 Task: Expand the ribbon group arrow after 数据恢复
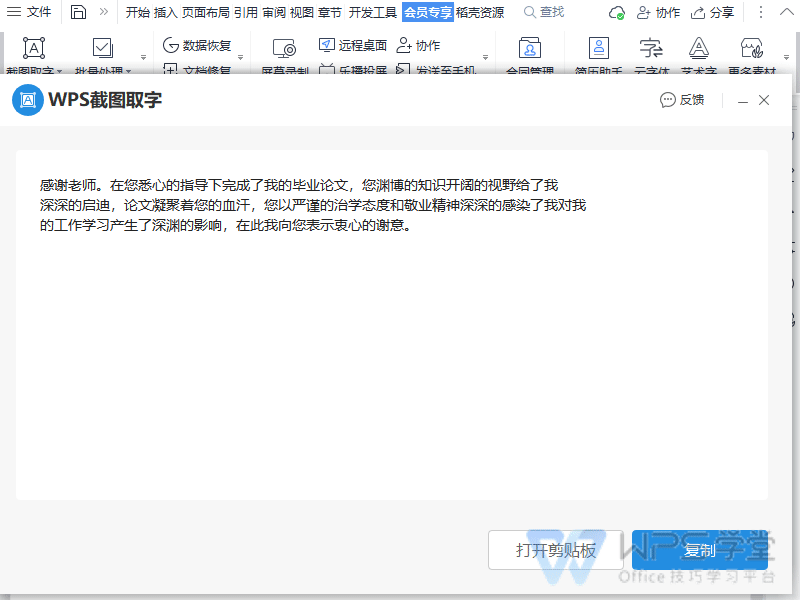tap(240, 57)
